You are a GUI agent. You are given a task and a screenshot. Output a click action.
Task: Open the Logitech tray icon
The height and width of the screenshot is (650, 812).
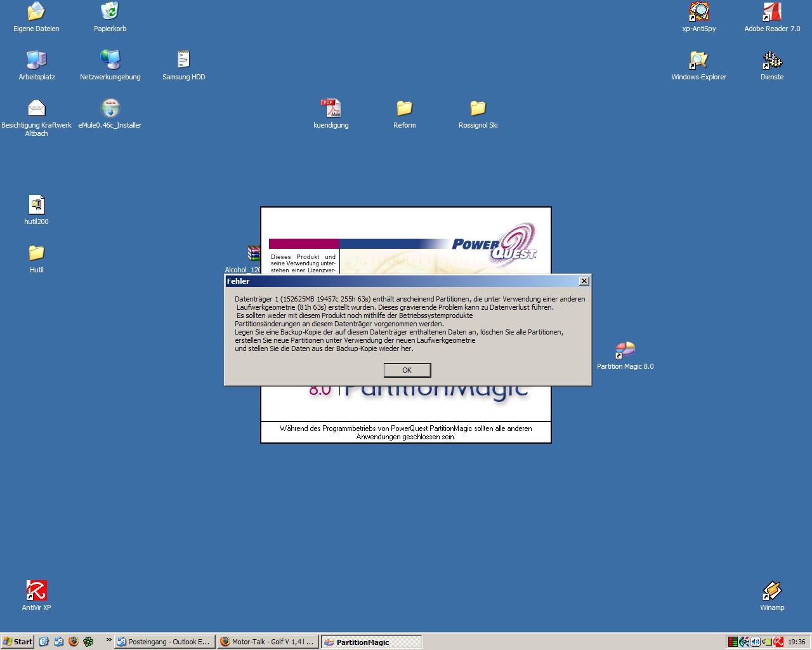coord(744,642)
